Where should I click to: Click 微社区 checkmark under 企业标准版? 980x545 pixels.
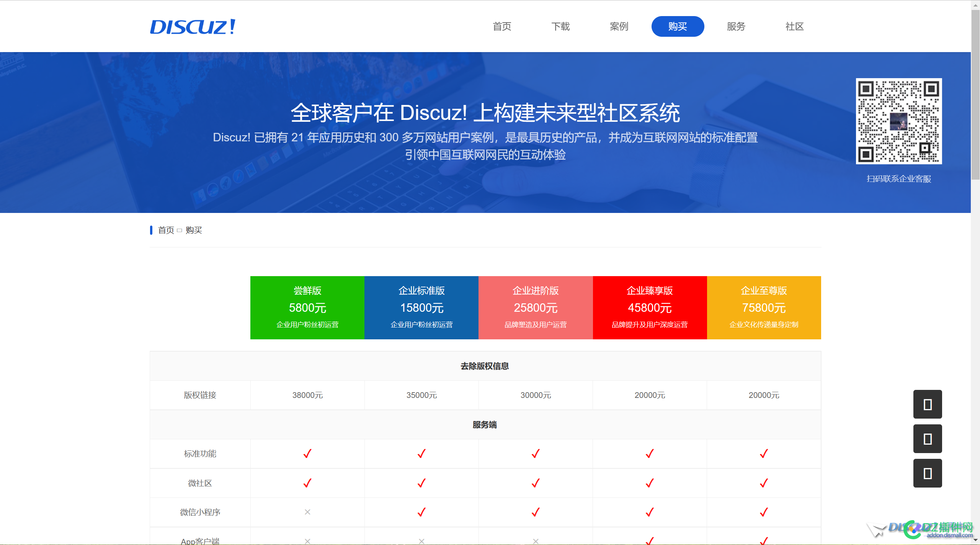click(x=421, y=483)
